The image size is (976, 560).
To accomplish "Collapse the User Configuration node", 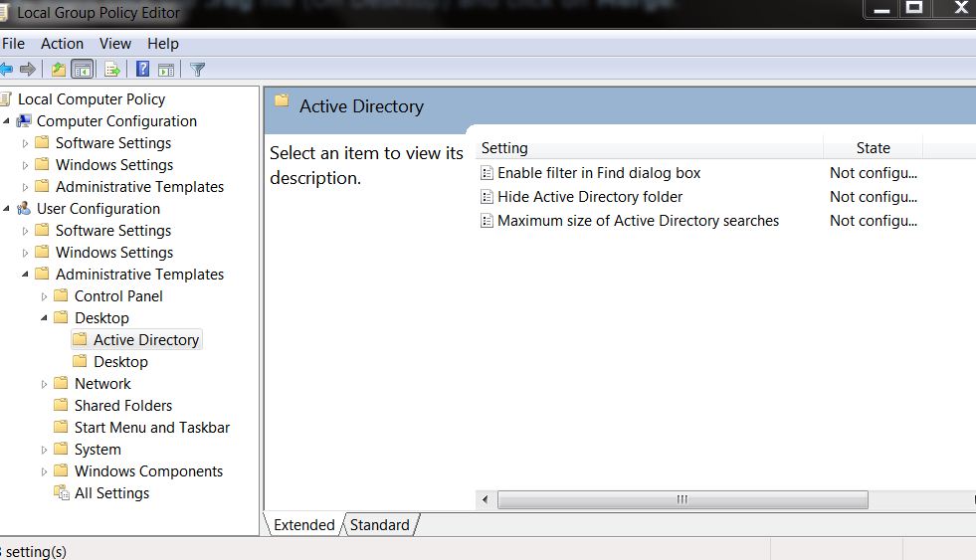I will point(6,209).
